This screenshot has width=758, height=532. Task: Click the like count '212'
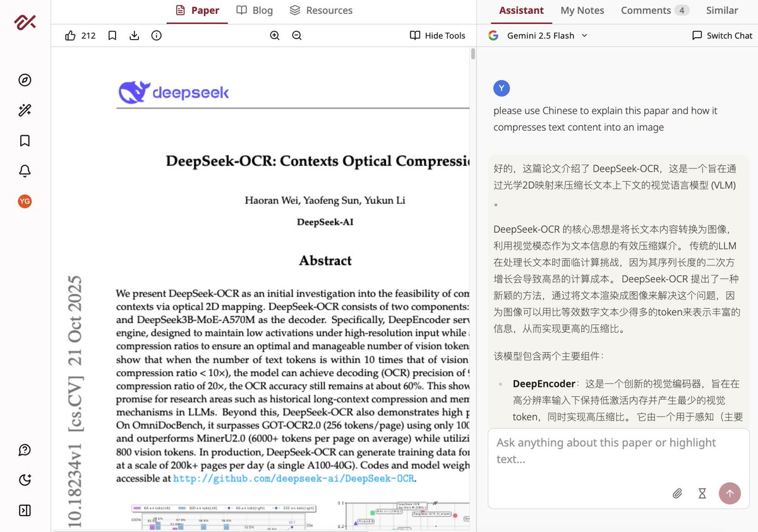88,36
